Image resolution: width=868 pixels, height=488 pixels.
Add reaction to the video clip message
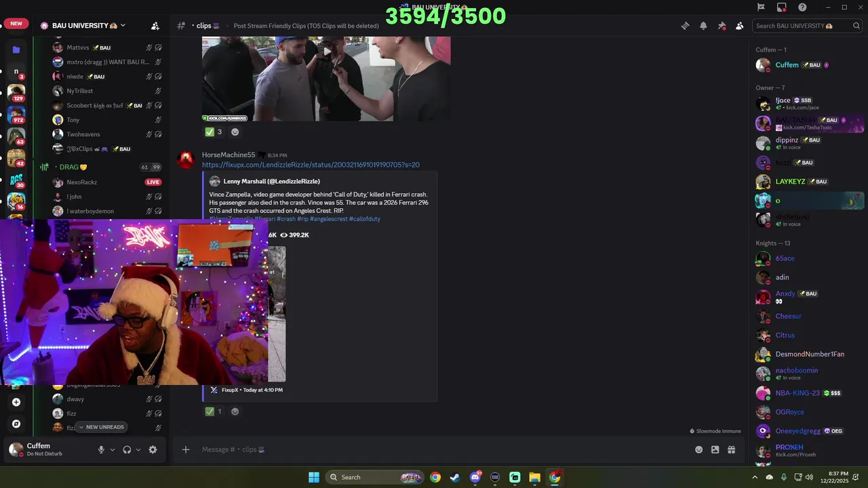click(235, 132)
